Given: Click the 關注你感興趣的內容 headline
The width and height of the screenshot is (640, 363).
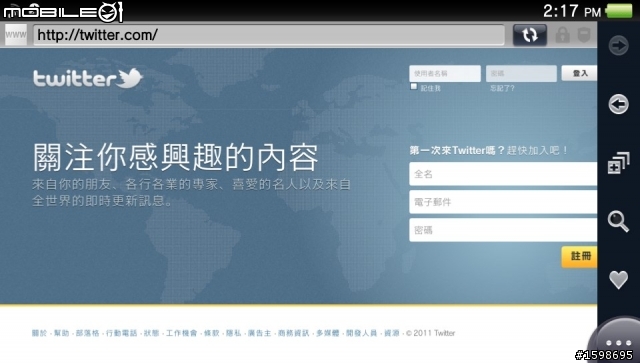Looking at the screenshot, I should click(x=176, y=157).
